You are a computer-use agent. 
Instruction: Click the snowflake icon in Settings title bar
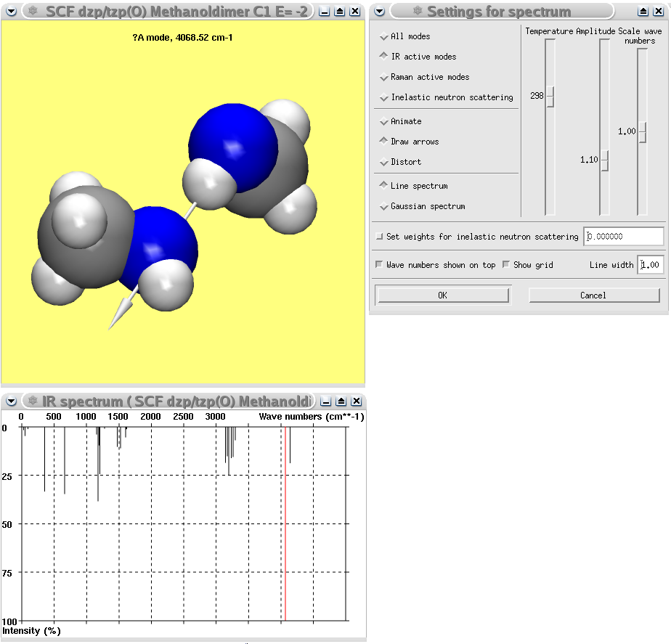416,11
